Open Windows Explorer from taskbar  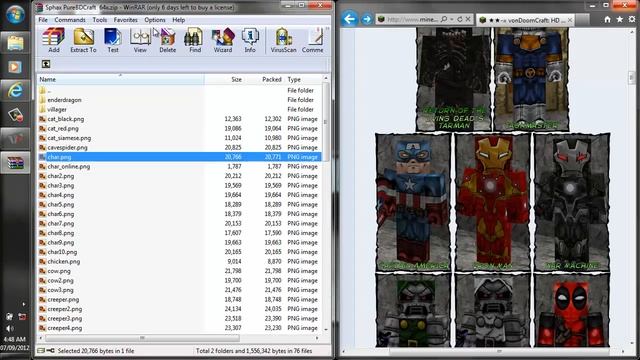pos(15,43)
